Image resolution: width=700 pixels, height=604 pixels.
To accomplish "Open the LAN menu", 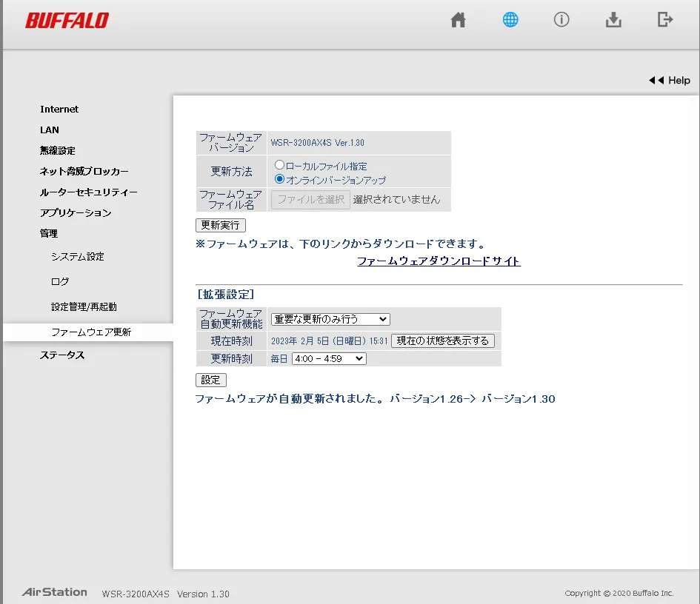I will tap(50, 130).
